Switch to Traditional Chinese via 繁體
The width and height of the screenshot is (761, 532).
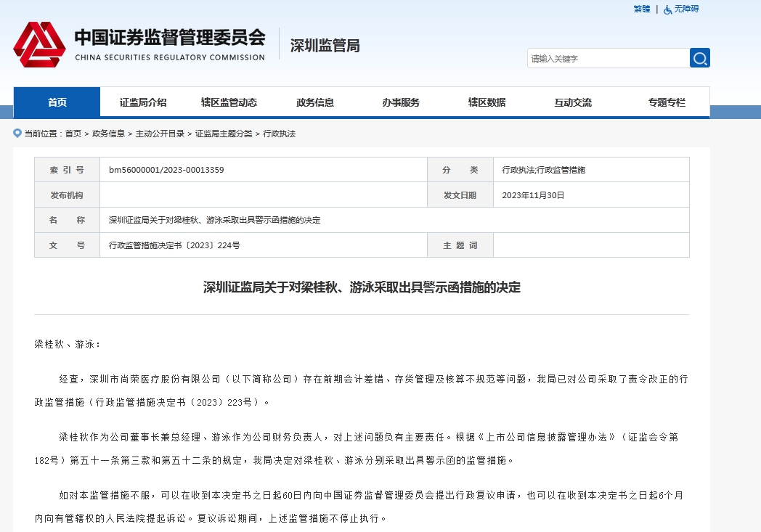(x=641, y=9)
